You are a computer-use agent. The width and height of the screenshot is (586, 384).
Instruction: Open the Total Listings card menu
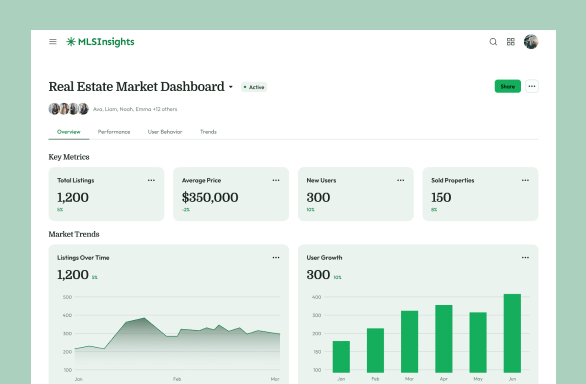click(x=151, y=180)
